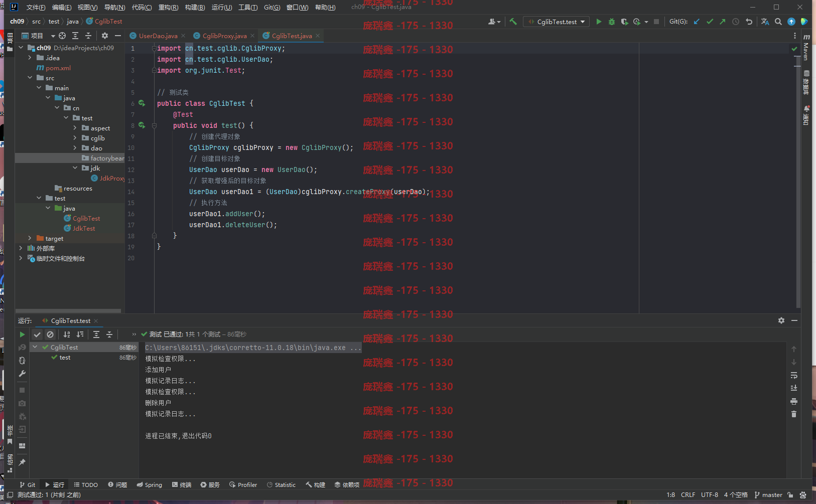The image size is (816, 504).
Task: Expand the cglib package
Action: click(x=75, y=138)
